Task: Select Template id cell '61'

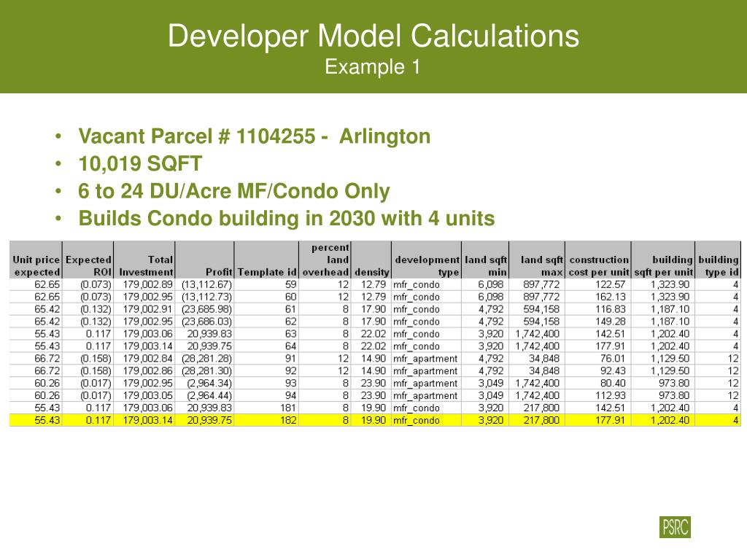Action: pos(267,309)
